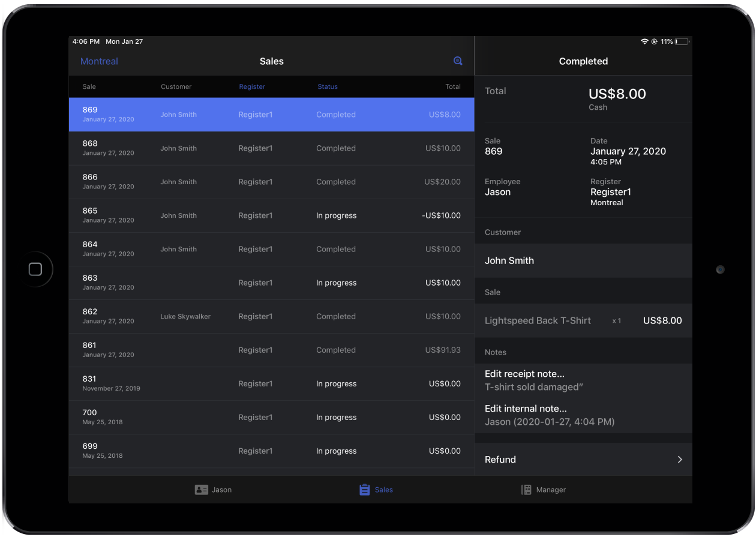This screenshot has width=756, height=537.
Task: Tap the Manager tab icon
Action: tap(526, 490)
